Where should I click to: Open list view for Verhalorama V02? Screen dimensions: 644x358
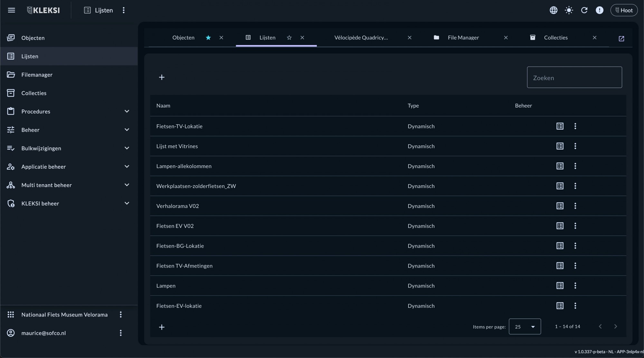[x=560, y=206]
